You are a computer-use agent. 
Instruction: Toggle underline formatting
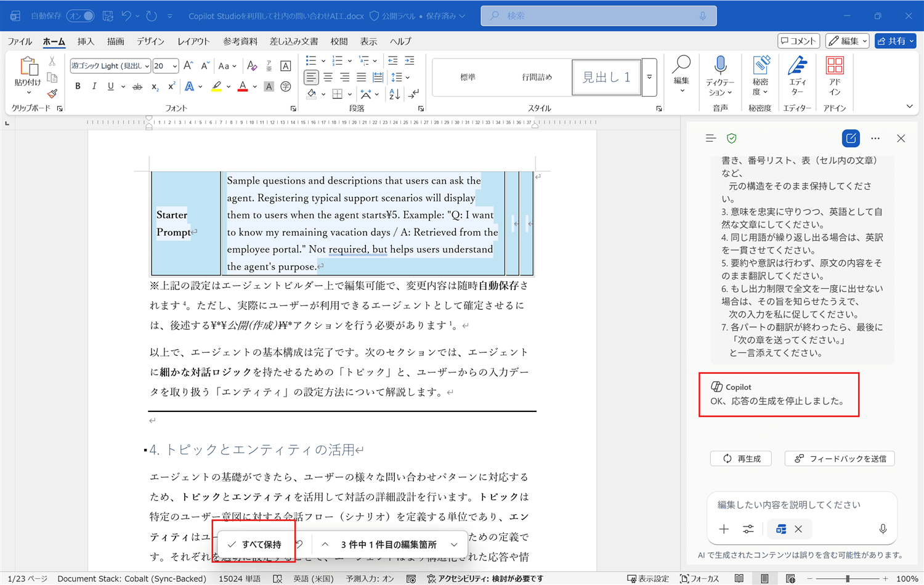(x=111, y=87)
